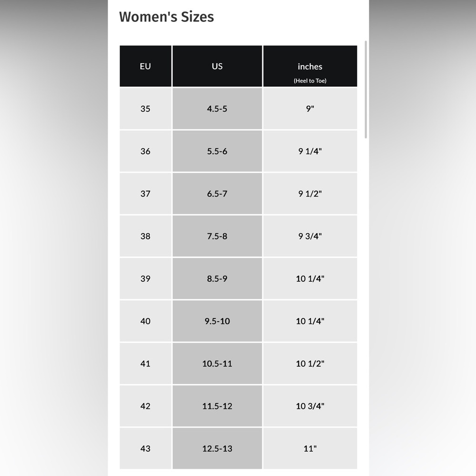
Task: Select US size 5.5-6 cell
Action: coord(218,151)
